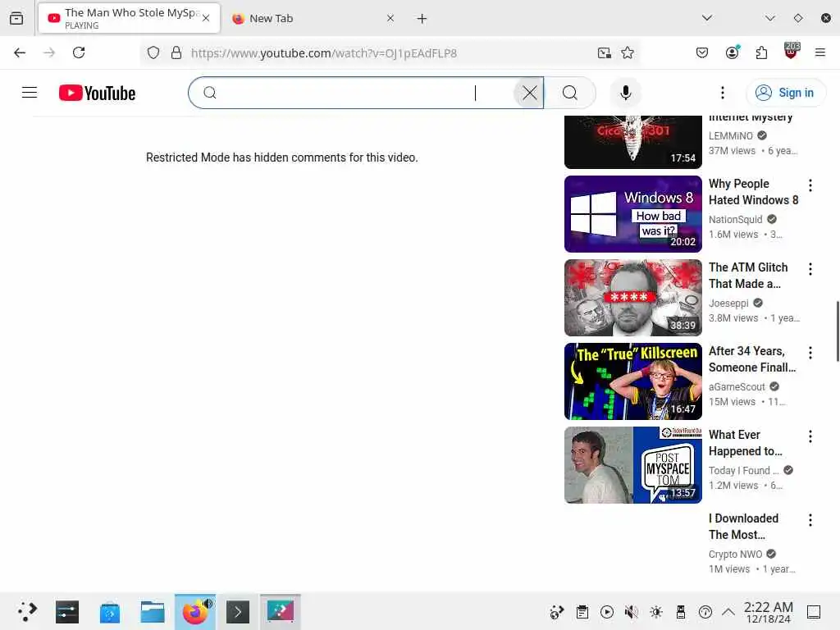
Task: Open a new tab with plus button
Action: tap(422, 19)
